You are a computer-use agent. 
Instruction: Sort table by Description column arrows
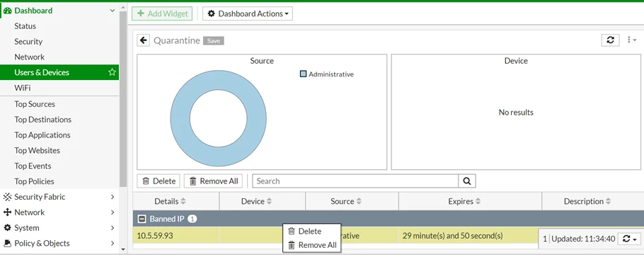point(609,202)
